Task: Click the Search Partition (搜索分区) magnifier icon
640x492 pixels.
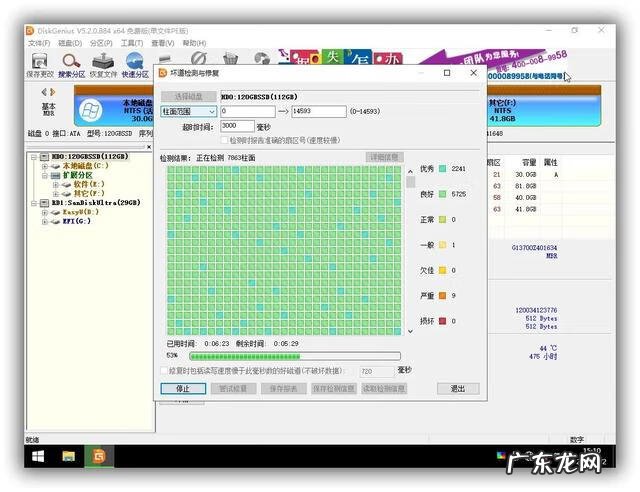Action: pyautogui.click(x=71, y=61)
